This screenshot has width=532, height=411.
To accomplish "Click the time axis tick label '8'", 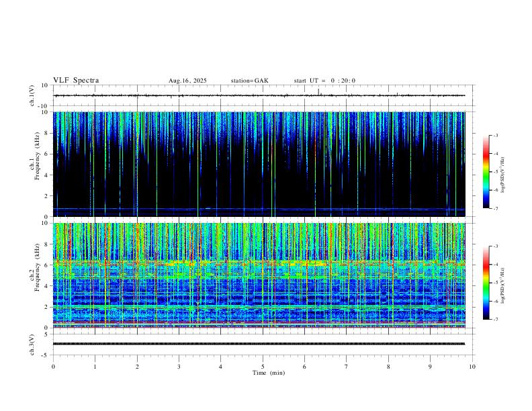I will point(388,367).
